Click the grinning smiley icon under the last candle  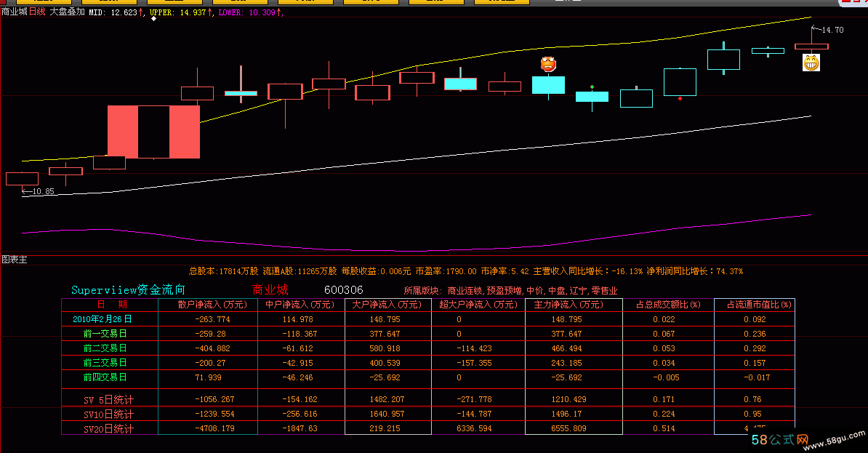click(811, 63)
